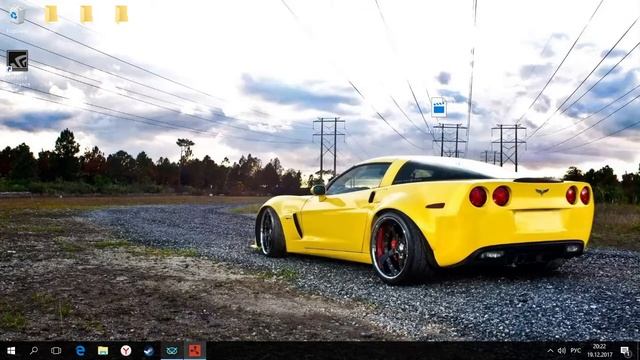Open Task View from taskbar
Screen dimensions: 640x360
tap(56, 351)
